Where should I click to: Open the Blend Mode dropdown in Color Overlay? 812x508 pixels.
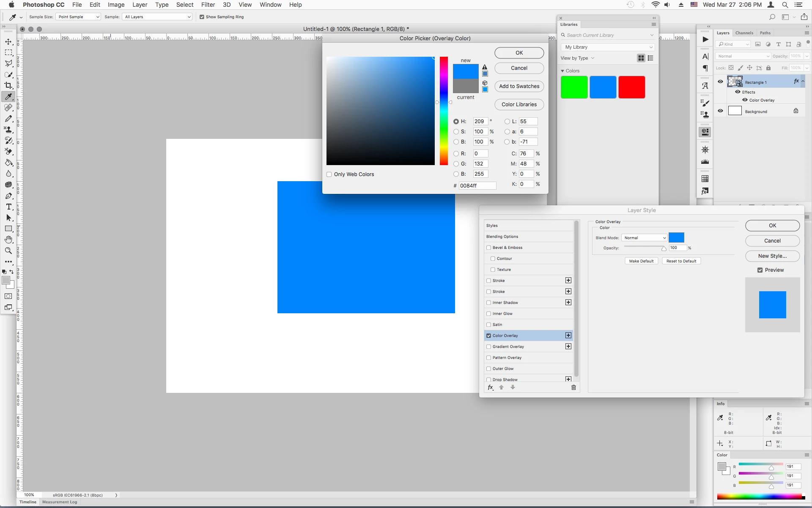click(x=644, y=238)
